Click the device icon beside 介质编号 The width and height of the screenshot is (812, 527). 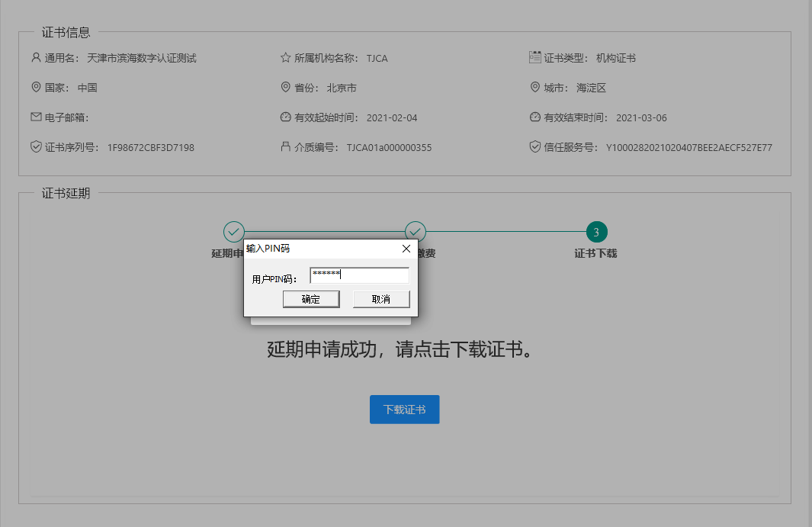(286, 146)
